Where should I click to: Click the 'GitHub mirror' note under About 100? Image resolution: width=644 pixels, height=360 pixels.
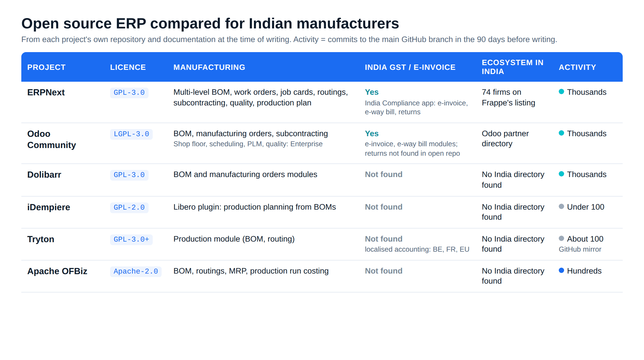[x=580, y=249]
